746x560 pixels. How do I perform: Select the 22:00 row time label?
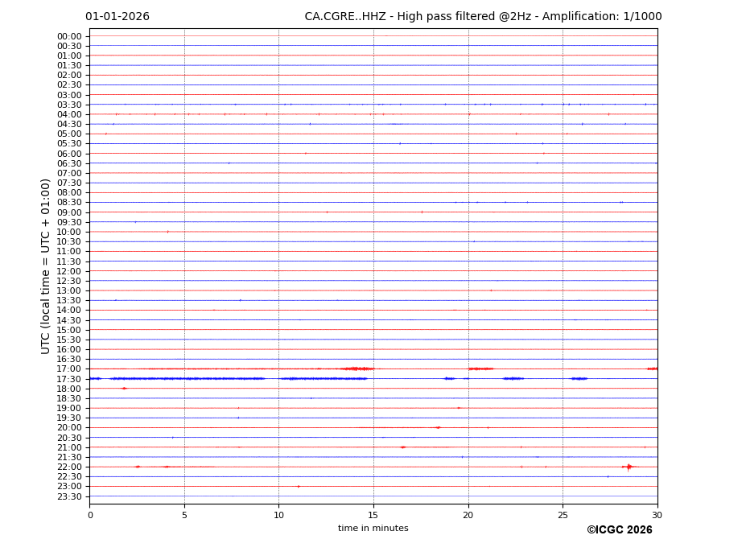tap(68, 467)
